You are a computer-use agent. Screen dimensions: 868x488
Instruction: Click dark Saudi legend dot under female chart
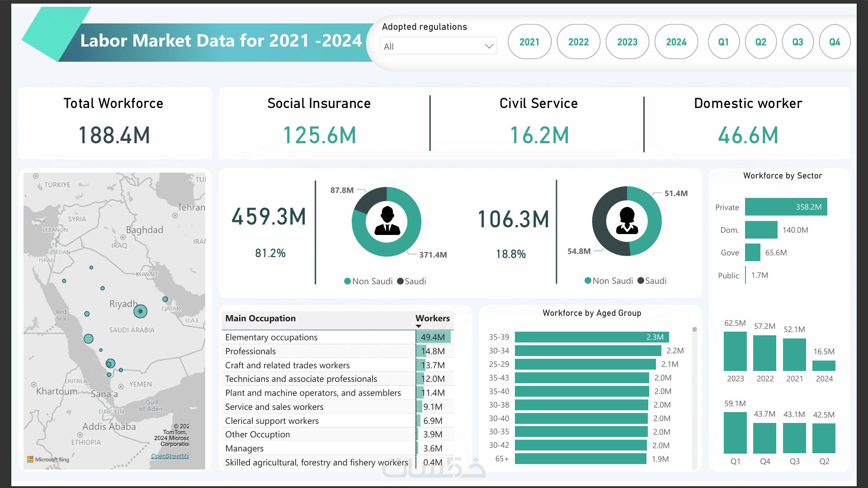click(641, 281)
